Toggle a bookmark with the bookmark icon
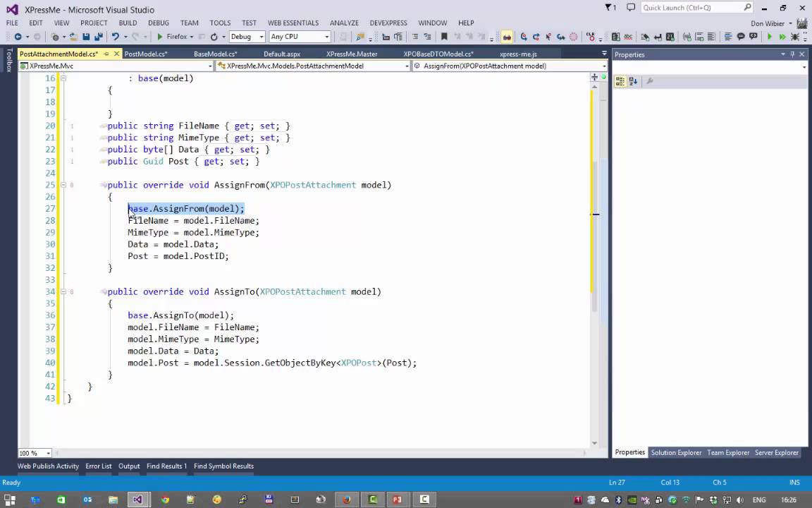Screen dimensions: 812x508 pyautogui.click(x=444, y=37)
